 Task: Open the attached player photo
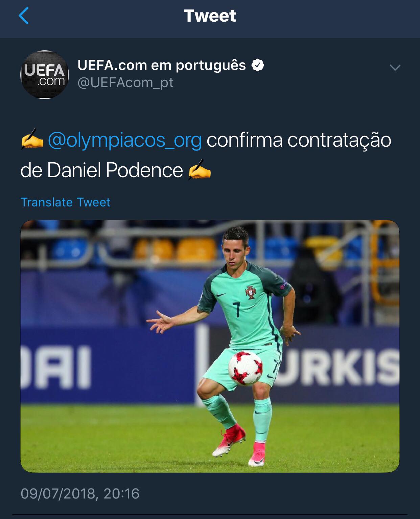210,346
